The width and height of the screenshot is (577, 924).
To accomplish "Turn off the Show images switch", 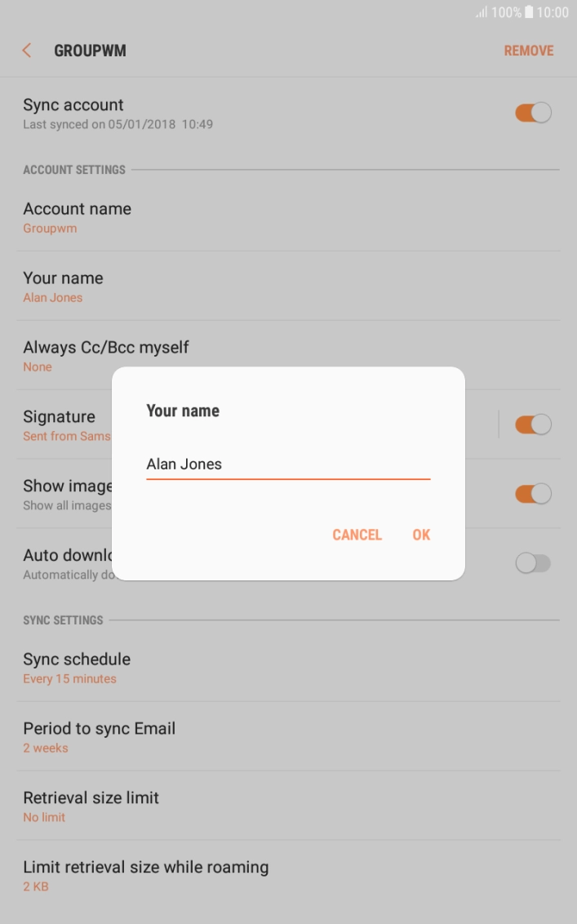I will [x=533, y=494].
